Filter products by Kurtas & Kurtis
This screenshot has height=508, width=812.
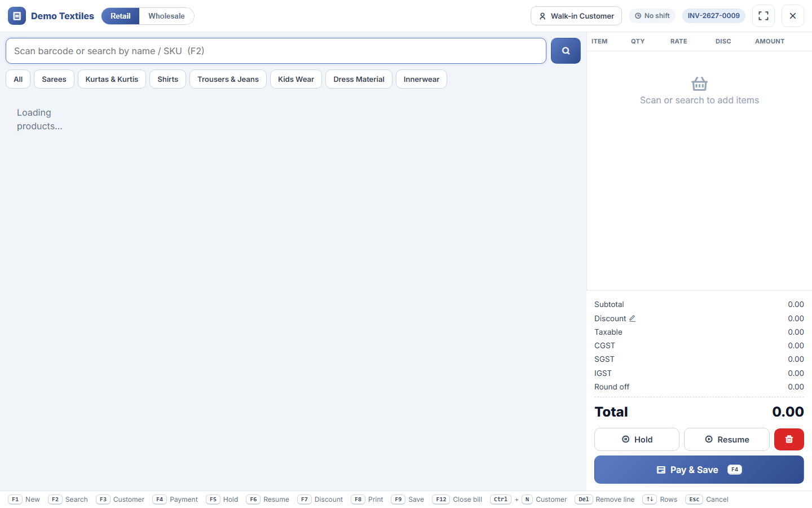[x=112, y=79]
